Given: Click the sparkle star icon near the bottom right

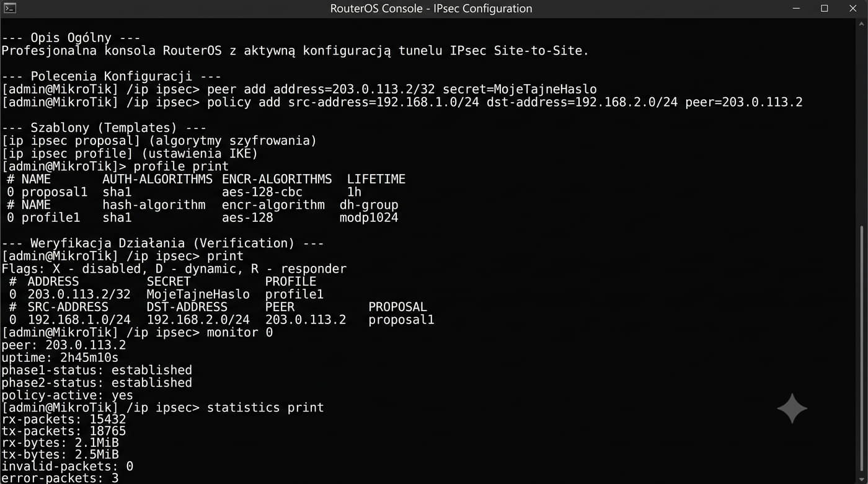Looking at the screenshot, I should pyautogui.click(x=792, y=408).
